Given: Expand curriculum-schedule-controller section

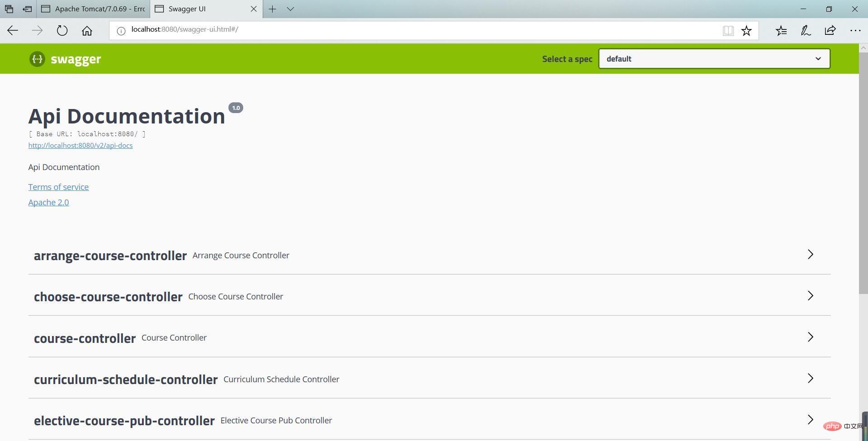Looking at the screenshot, I should click(x=810, y=379).
